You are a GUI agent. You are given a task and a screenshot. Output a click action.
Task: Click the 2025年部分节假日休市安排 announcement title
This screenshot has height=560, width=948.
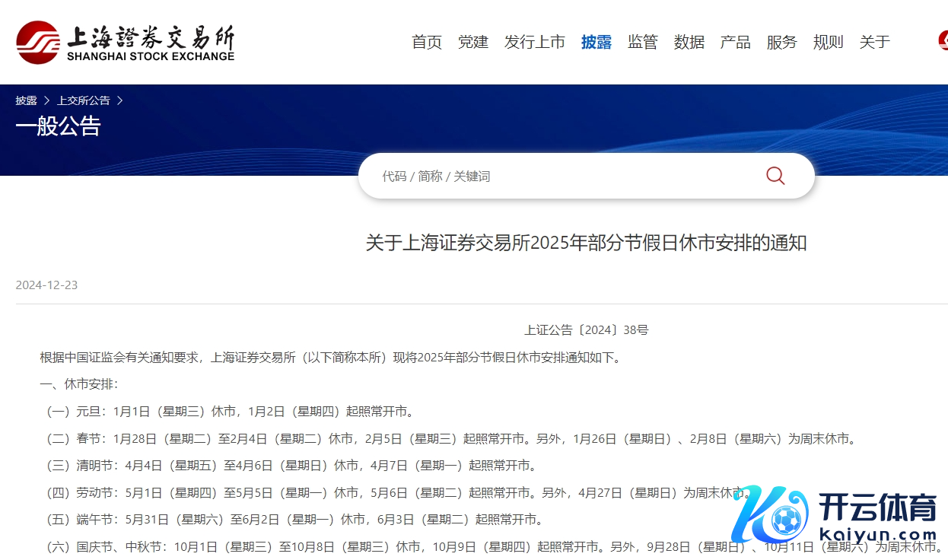pyautogui.click(x=586, y=243)
